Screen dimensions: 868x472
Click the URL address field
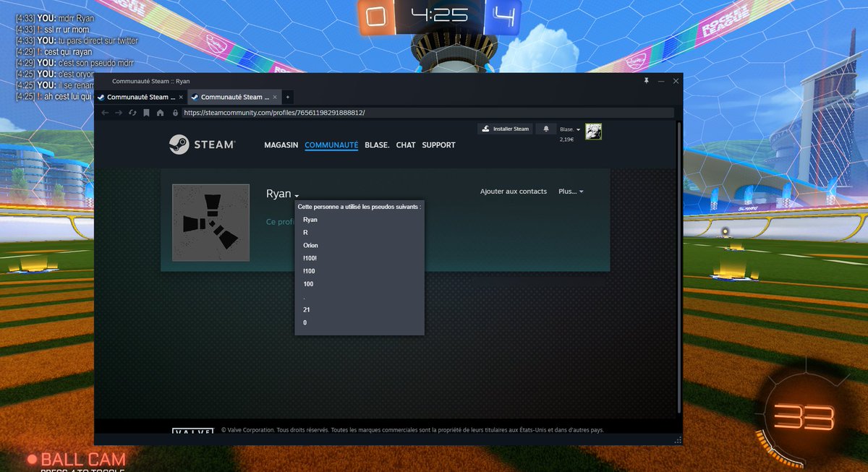coord(427,113)
